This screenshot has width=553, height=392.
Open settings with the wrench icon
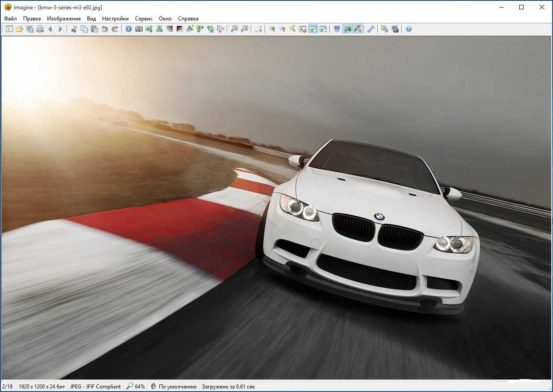click(x=371, y=29)
